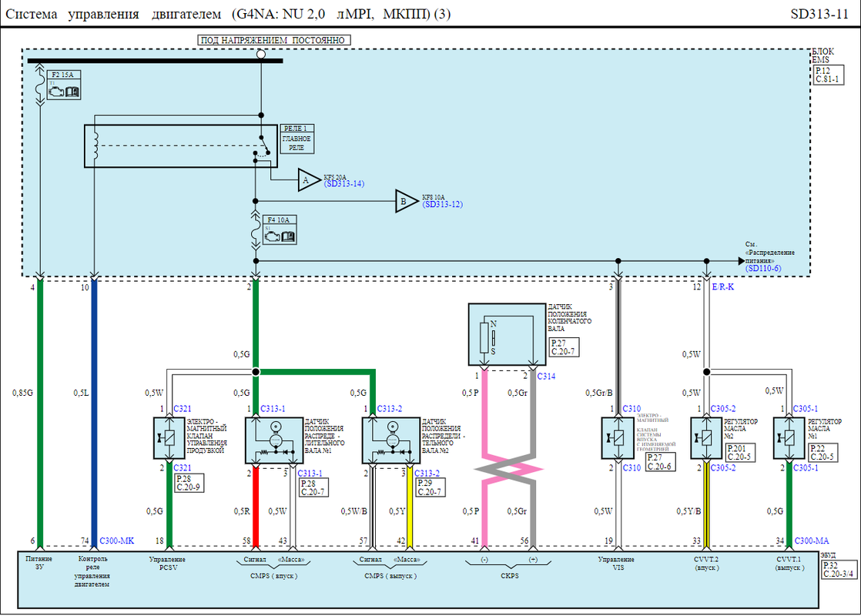Screen dimensions: 861x616
Task: Open the C300-MA connector link
Action: click(x=812, y=541)
